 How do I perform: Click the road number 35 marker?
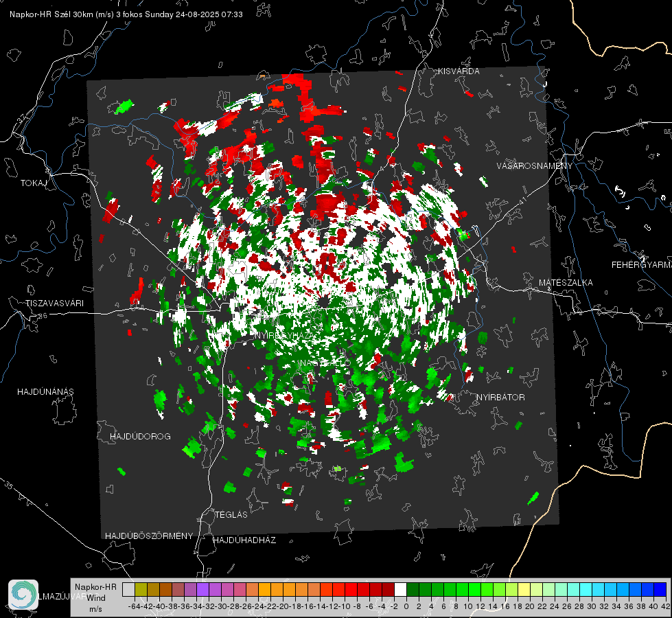pyautogui.click(x=8, y=485)
